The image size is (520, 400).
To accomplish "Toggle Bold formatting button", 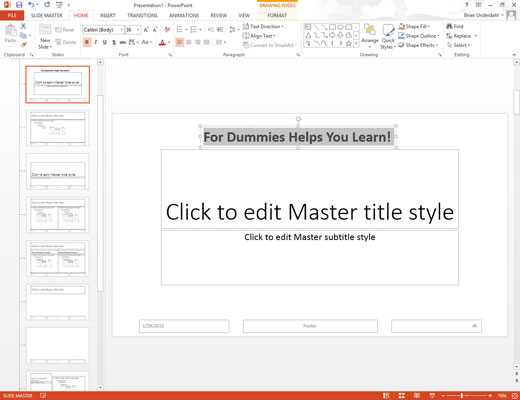I will point(87,42).
